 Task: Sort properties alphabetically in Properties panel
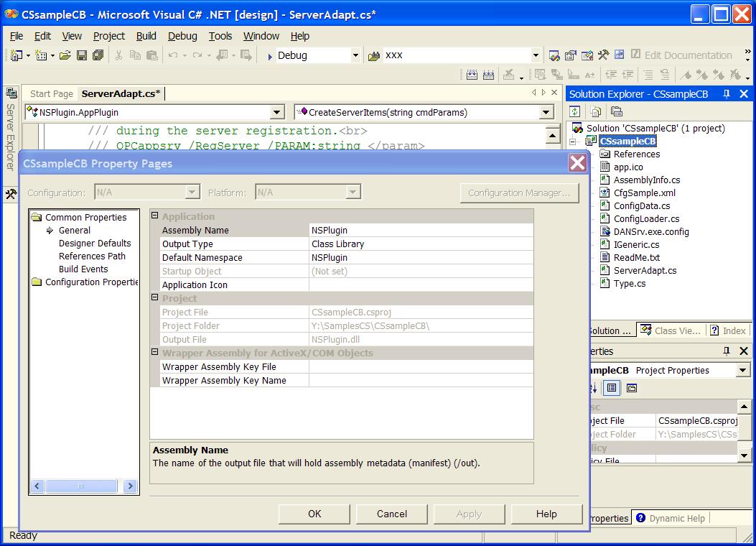point(594,388)
